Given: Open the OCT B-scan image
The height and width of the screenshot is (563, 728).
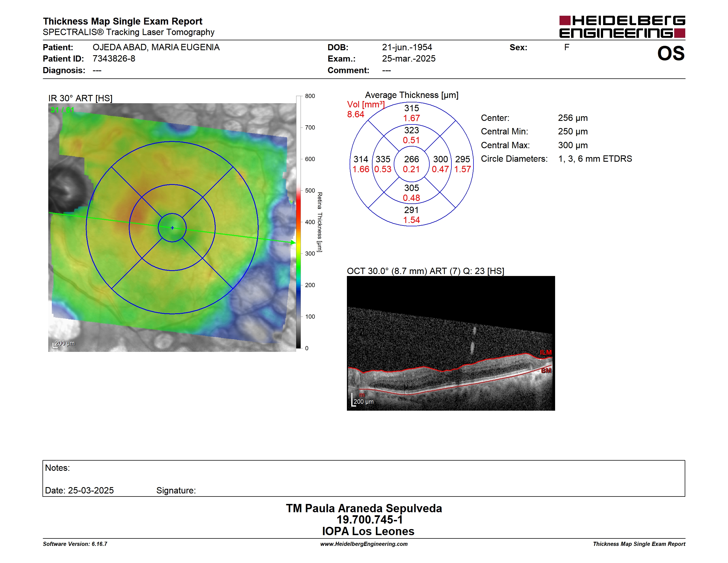Looking at the screenshot, I should coord(451,343).
